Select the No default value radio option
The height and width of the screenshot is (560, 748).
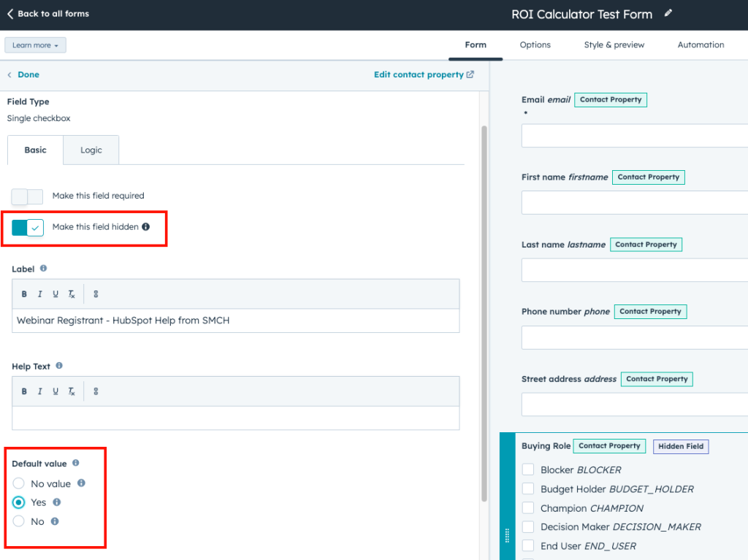(x=18, y=521)
